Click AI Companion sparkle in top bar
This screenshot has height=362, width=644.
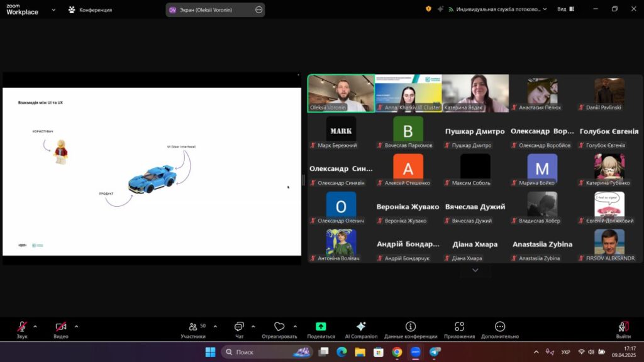click(x=440, y=9)
